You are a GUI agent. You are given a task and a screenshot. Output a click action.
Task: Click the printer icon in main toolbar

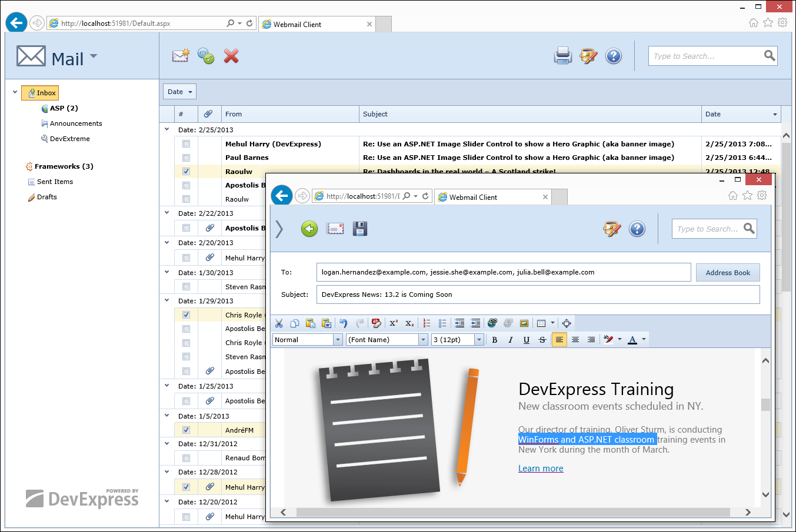[562, 56]
